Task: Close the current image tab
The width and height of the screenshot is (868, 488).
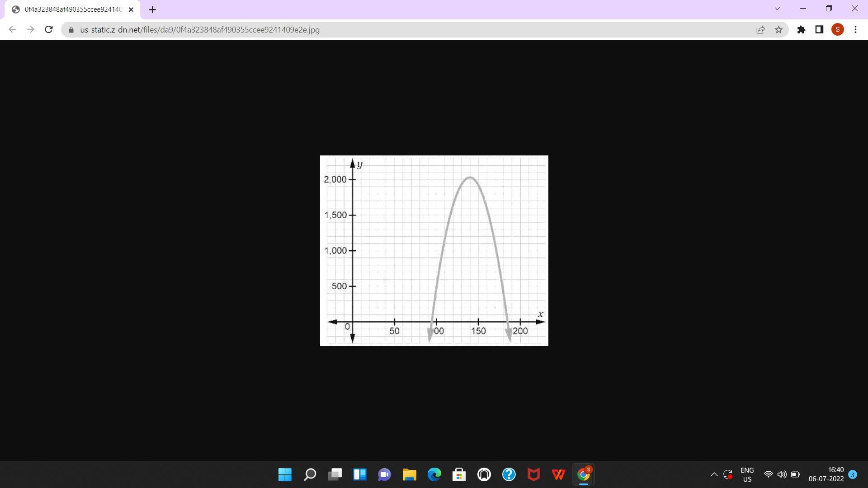Action: 131,9
